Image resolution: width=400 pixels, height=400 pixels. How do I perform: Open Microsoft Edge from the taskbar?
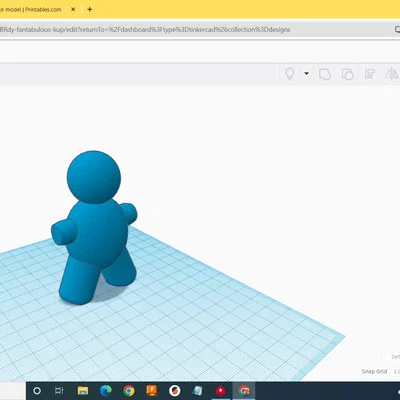pyautogui.click(x=106, y=391)
